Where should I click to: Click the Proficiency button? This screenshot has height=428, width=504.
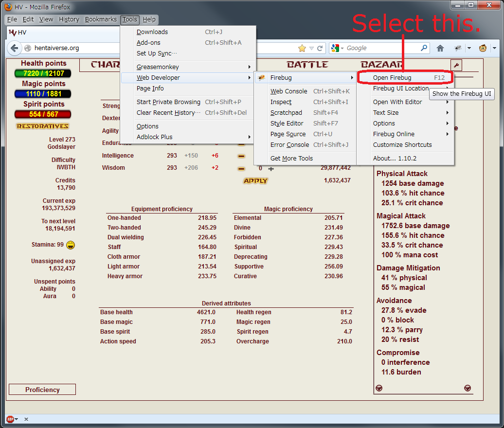coord(42,390)
